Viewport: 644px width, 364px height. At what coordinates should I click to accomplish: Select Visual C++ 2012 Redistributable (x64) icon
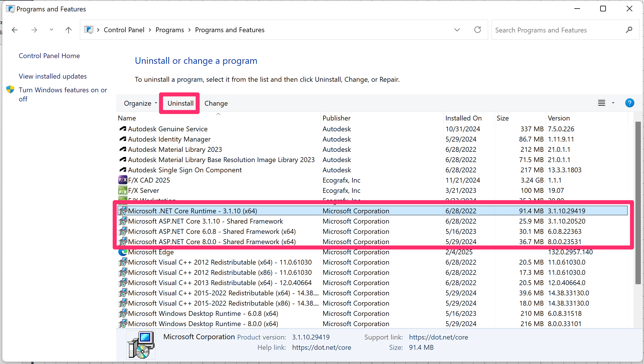123,262
